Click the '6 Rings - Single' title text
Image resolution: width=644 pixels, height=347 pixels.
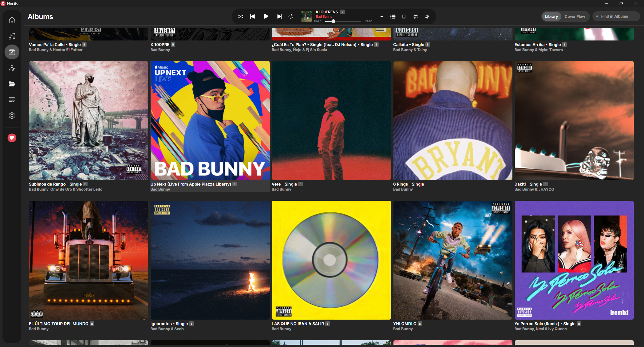409,184
